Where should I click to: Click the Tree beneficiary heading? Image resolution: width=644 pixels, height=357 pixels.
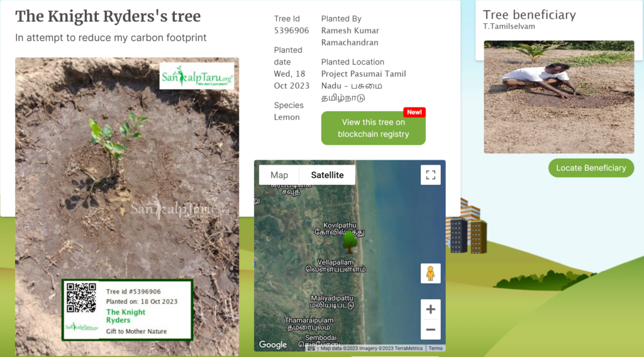pyautogui.click(x=530, y=15)
